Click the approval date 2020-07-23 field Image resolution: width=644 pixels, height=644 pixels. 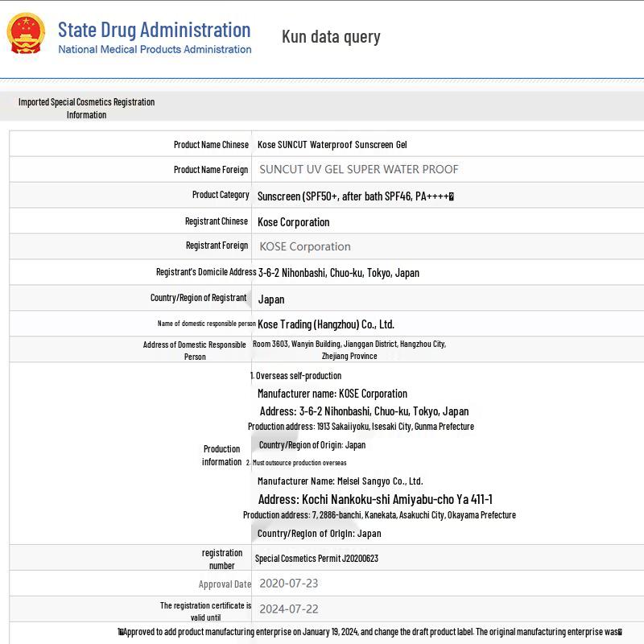click(288, 584)
